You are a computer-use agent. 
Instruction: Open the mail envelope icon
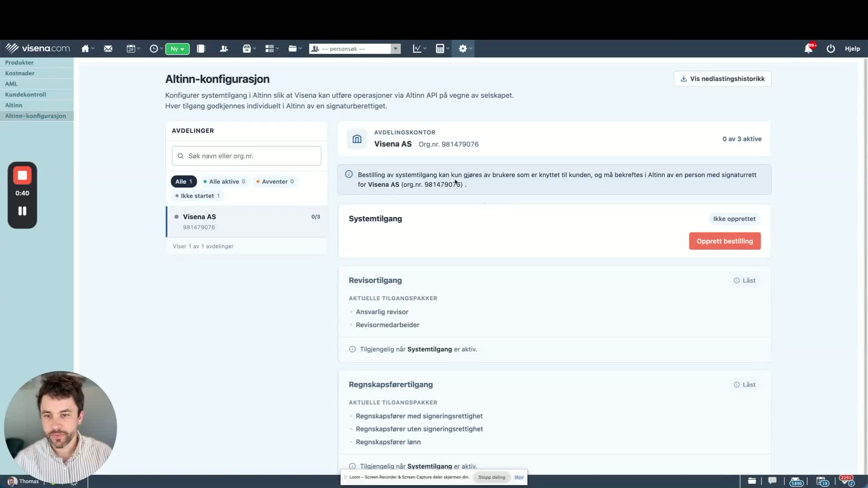108,49
